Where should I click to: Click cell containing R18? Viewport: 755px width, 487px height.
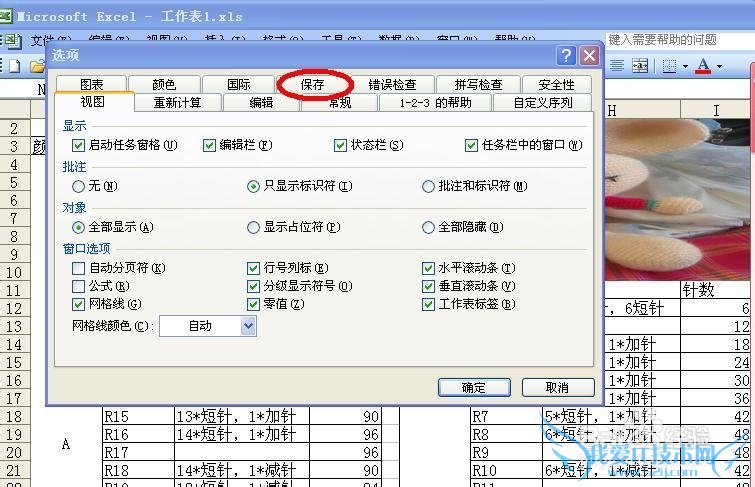[x=139, y=470]
